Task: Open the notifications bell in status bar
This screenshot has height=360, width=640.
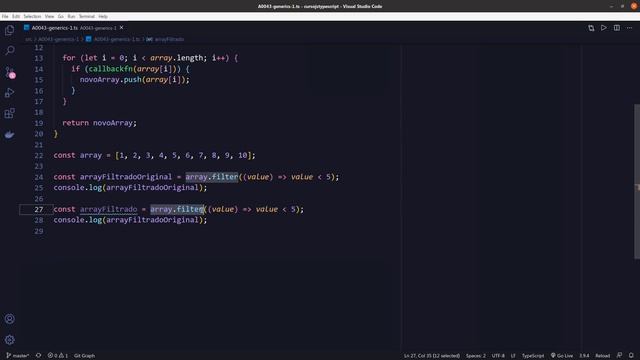Action: (x=631, y=356)
